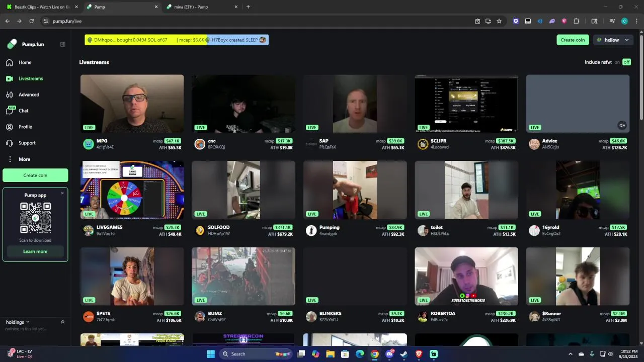The height and width of the screenshot is (362, 644).
Task: Click the BLINKERS coin name
Action: click(330, 314)
